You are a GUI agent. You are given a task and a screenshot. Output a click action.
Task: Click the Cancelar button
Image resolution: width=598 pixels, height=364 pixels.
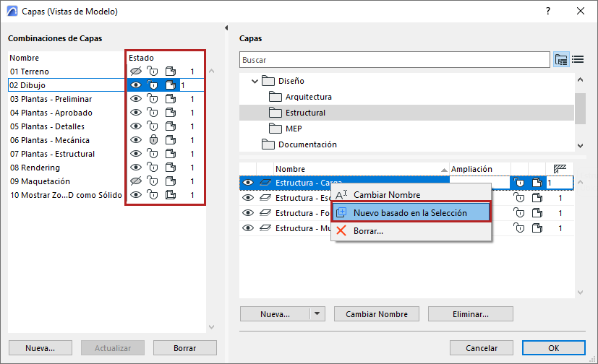482,347
